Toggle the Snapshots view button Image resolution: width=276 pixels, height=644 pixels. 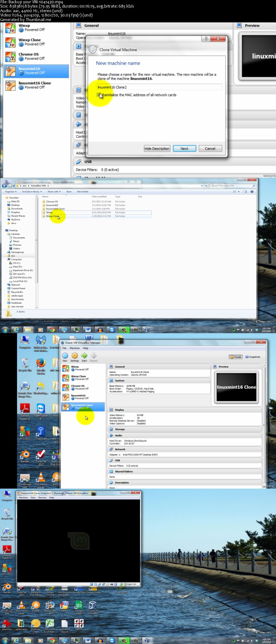pos(253,357)
